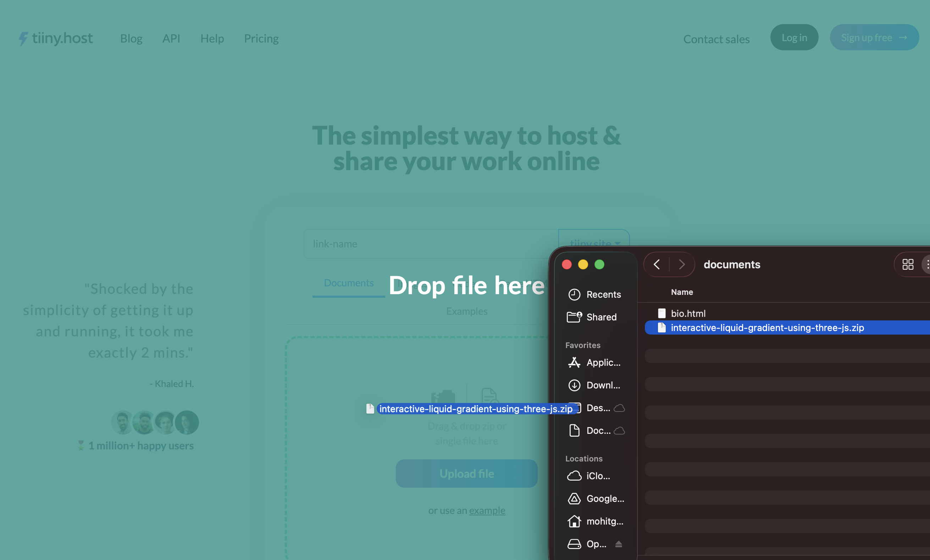This screenshot has height=560, width=930.
Task: Eject the external drive under Locations
Action: point(619,544)
